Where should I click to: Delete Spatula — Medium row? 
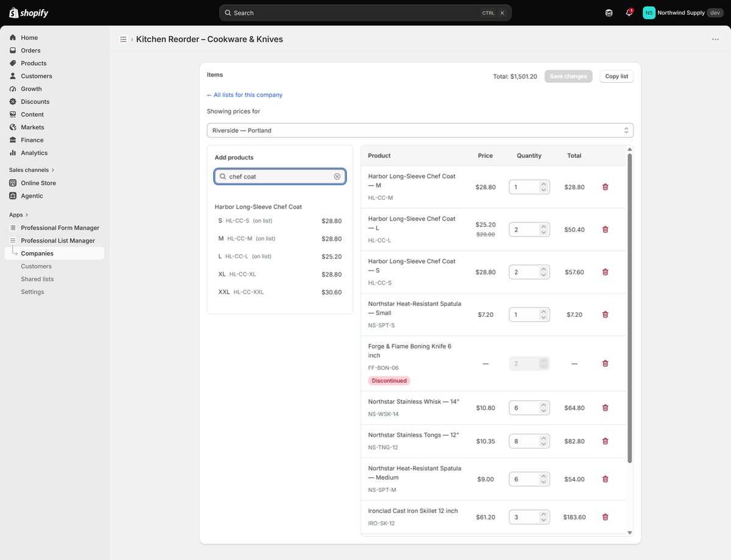pos(605,479)
